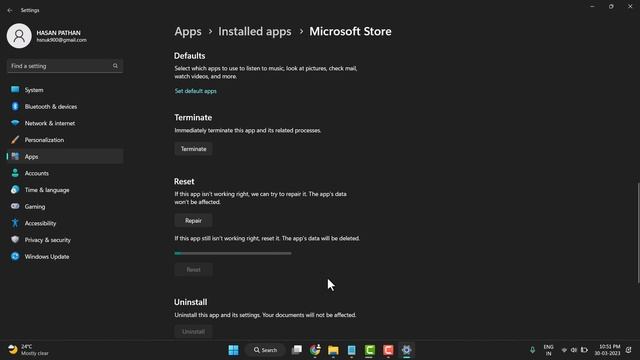Open the Windows Start menu
Viewport: 640px width, 360px height.
point(233,350)
